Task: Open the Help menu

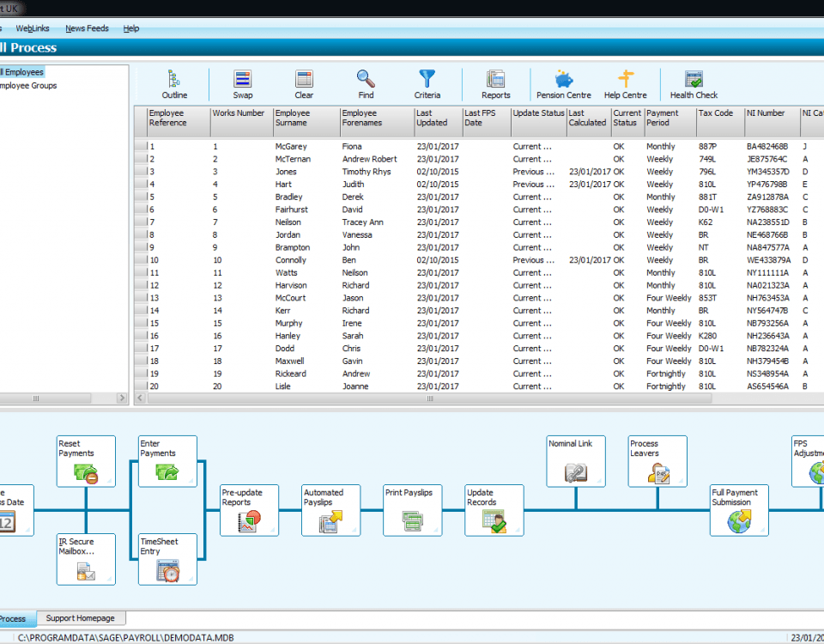Action: pos(131,28)
